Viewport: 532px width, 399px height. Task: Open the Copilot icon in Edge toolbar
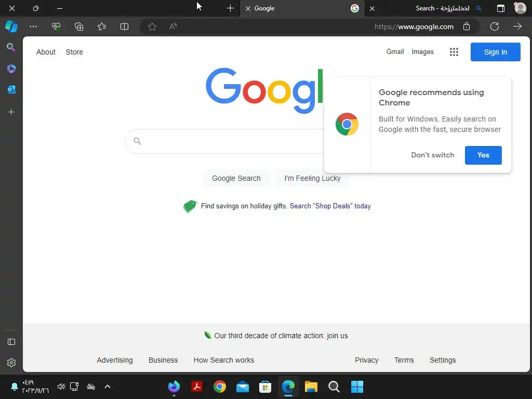point(11,26)
